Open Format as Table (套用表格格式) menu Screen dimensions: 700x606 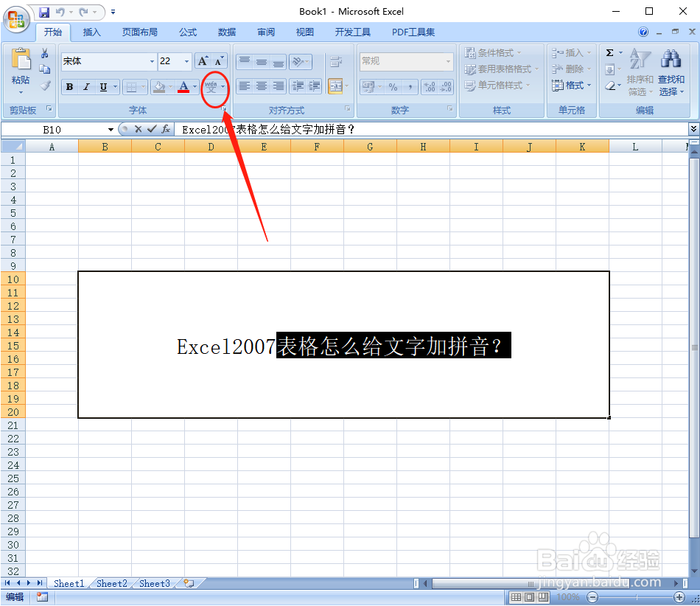click(x=502, y=69)
